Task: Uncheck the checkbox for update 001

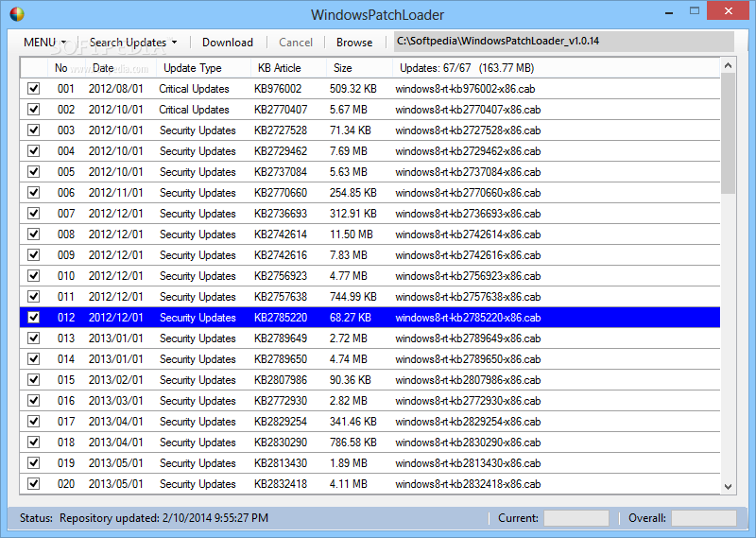Action: 33,89
